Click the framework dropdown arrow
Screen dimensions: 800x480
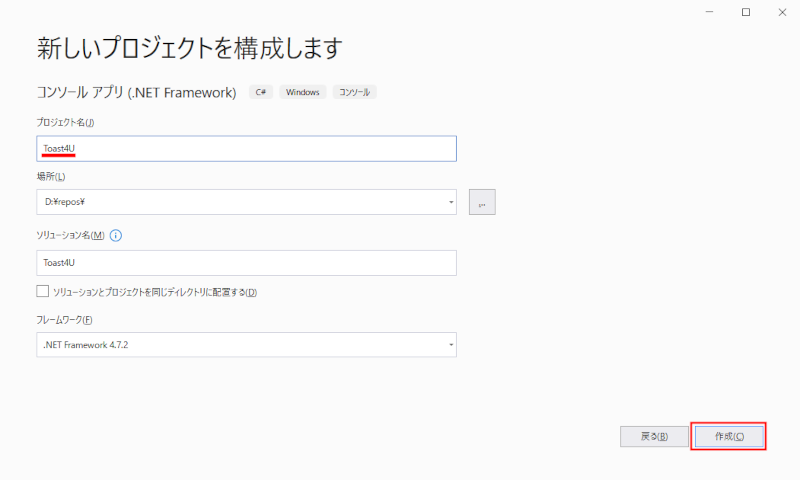pos(451,345)
